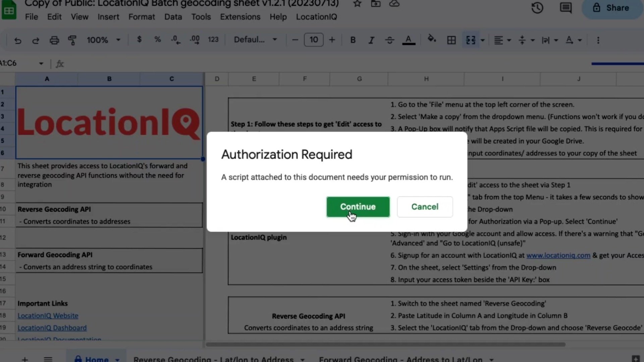This screenshot has height=362, width=644.
Task: Open the www.locationiq.com link
Action: (558, 255)
